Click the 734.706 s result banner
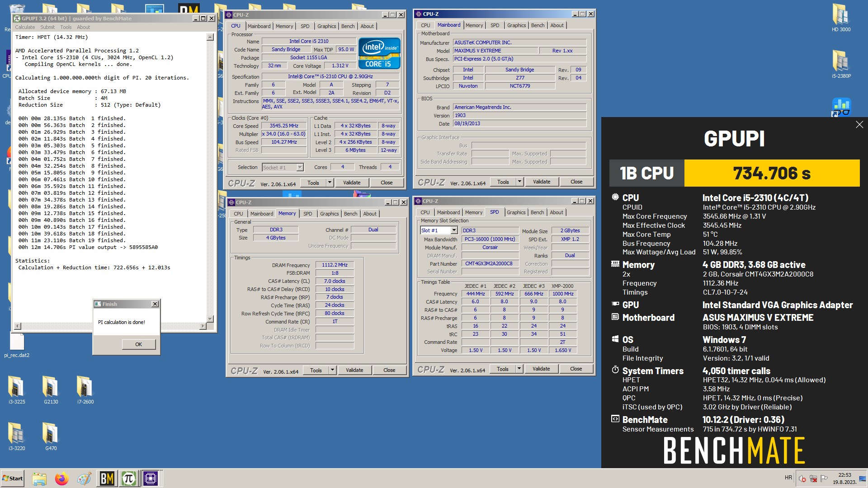The height and width of the screenshot is (488, 868). 772,173
